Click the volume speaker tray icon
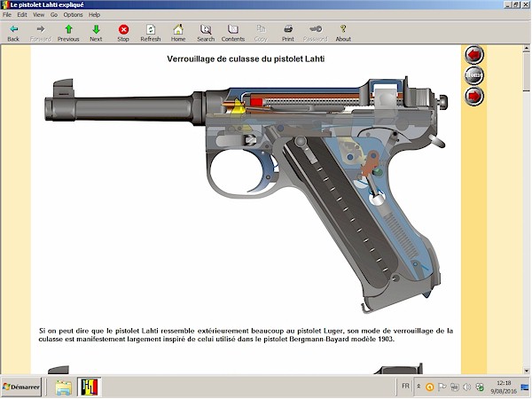The width and height of the screenshot is (532, 399). pos(467,387)
